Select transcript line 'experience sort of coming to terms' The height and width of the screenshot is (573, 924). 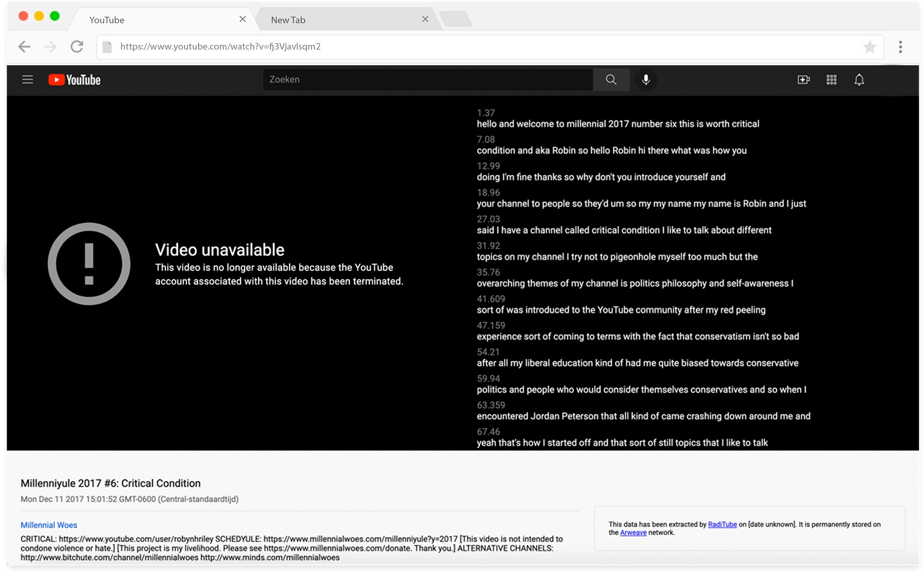pyautogui.click(x=638, y=337)
